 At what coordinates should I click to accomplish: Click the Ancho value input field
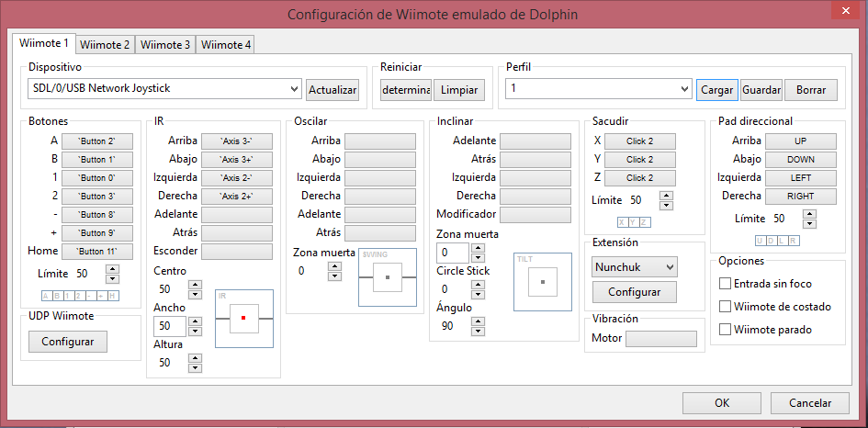tap(171, 326)
